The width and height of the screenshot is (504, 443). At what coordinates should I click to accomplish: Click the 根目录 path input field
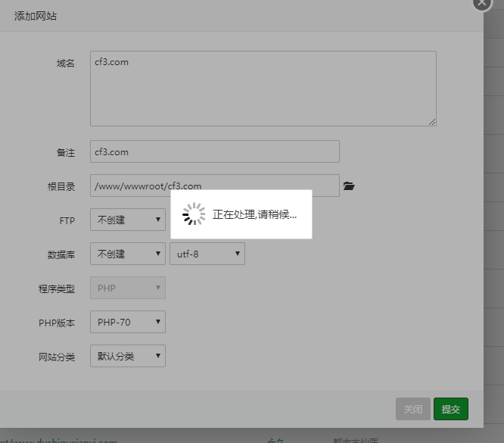point(215,186)
